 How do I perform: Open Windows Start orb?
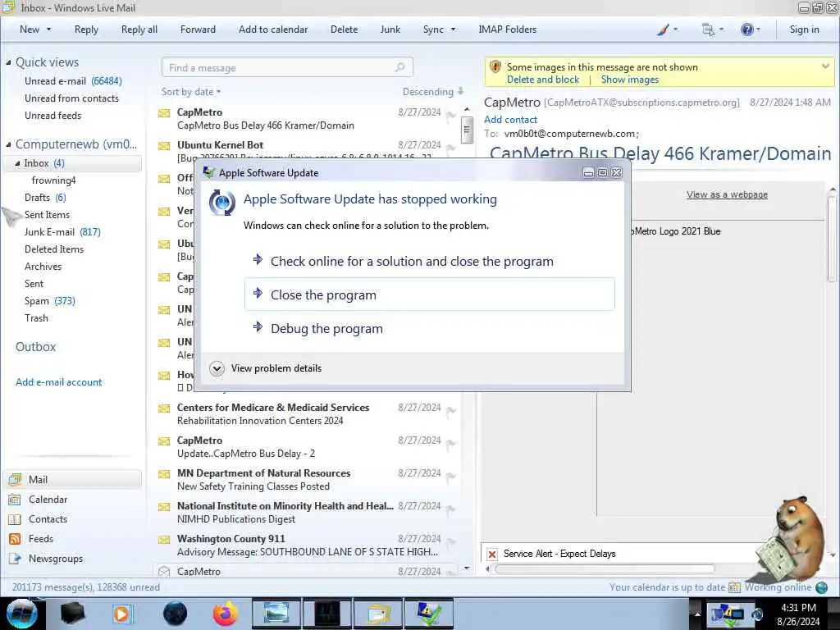[x=21, y=614]
